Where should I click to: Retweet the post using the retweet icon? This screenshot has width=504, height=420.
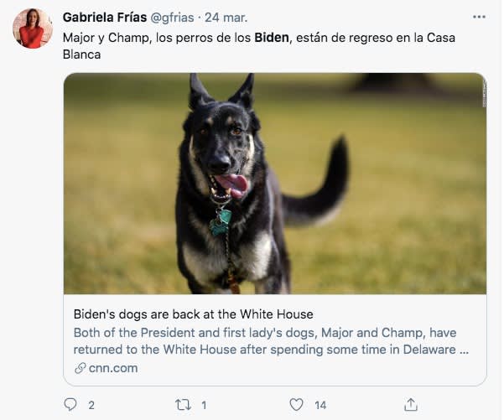pyautogui.click(x=183, y=405)
